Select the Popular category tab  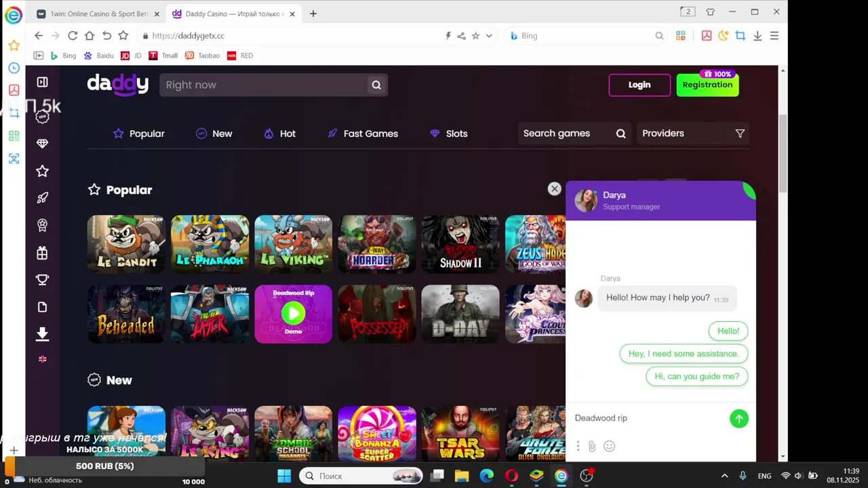coord(139,134)
